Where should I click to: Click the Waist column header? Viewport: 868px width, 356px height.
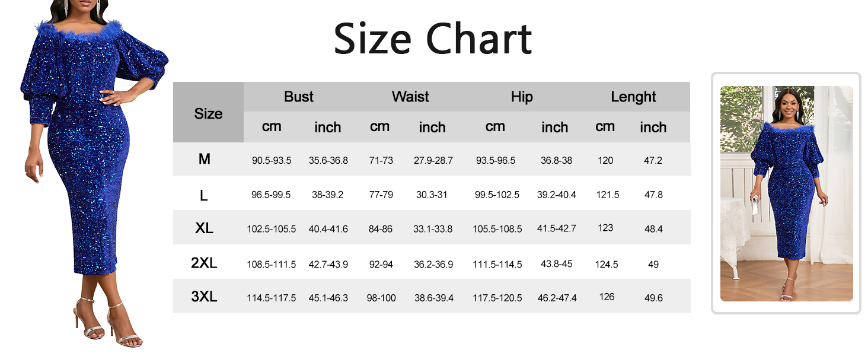tap(410, 97)
